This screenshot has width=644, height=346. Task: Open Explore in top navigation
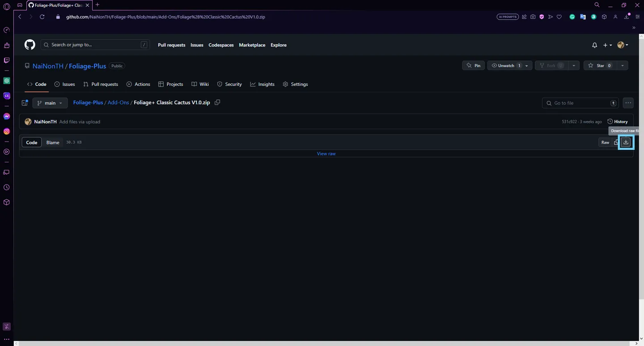point(279,45)
